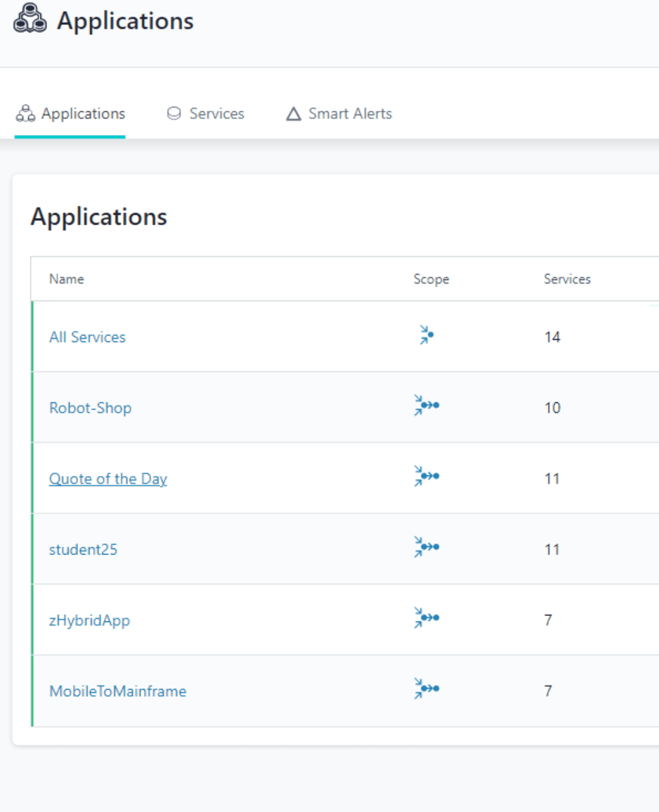Viewport: 659px width, 812px height.
Task: Open the Services tab
Action: (x=206, y=114)
